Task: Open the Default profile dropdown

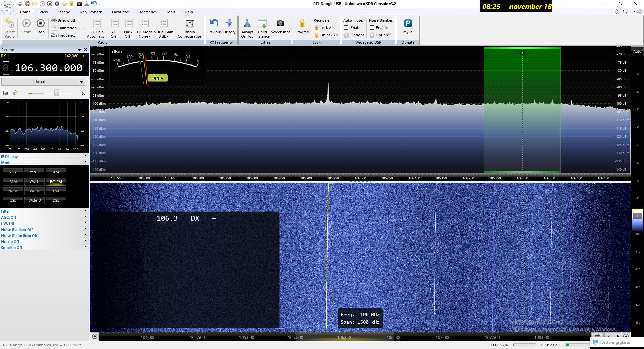Action: pyautogui.click(x=43, y=82)
